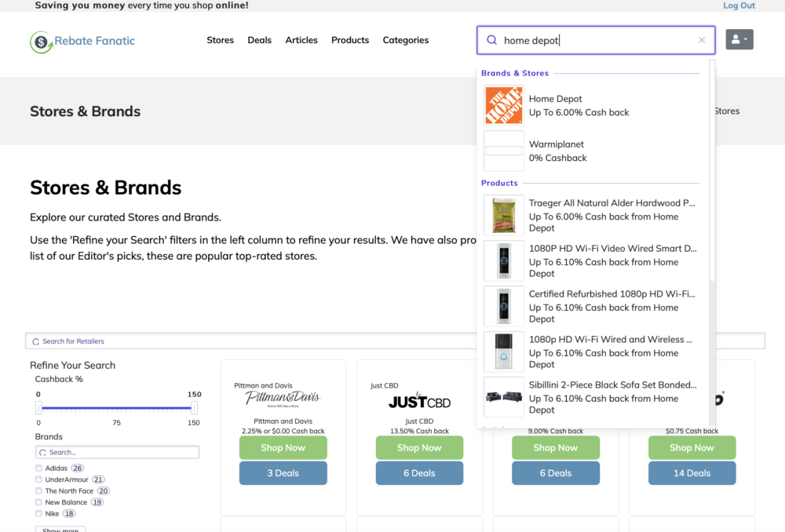Focus the Search for Retailers field

click(x=395, y=341)
